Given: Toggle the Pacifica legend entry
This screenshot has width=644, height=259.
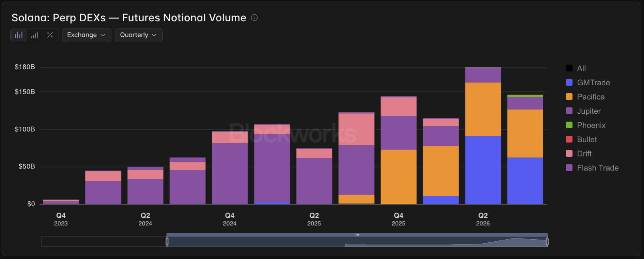Looking at the screenshot, I should [585, 97].
